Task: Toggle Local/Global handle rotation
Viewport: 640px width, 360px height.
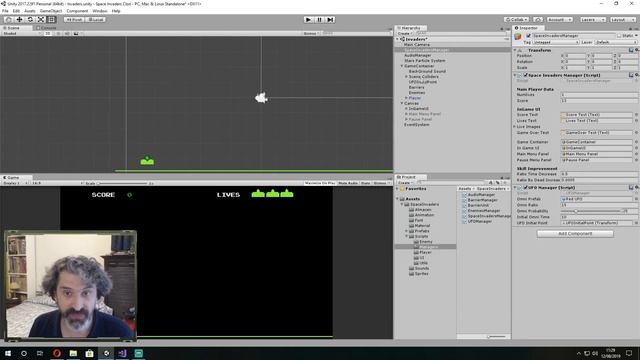Action: click(x=96, y=19)
